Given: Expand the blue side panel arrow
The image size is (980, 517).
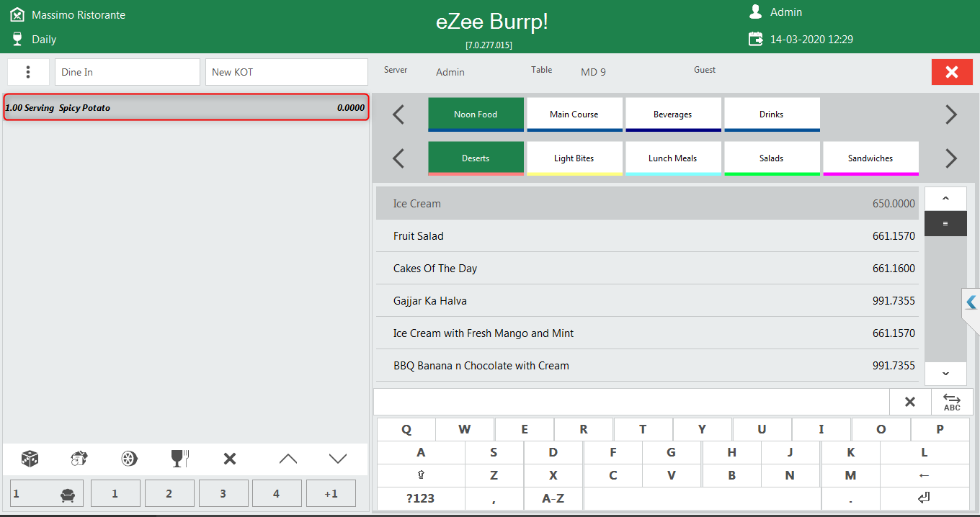Looking at the screenshot, I should 971,302.
